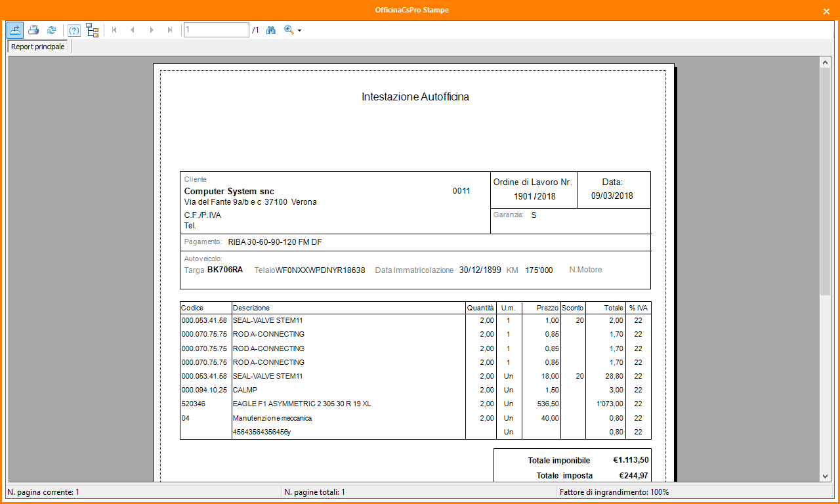The width and height of the screenshot is (840, 504).
Task: Toggle the parameters panel icon
Action: coord(74,30)
